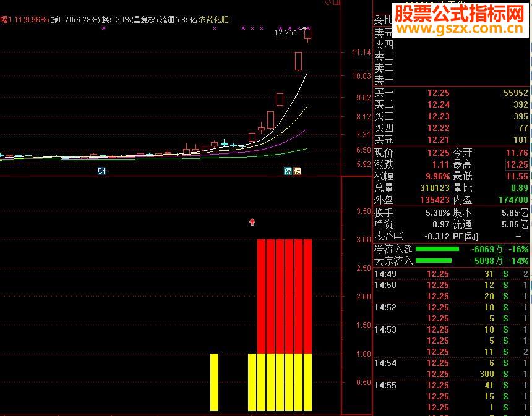Click the tick row with volume 300
Viewport: 532px width, 416px height.
coord(451,375)
